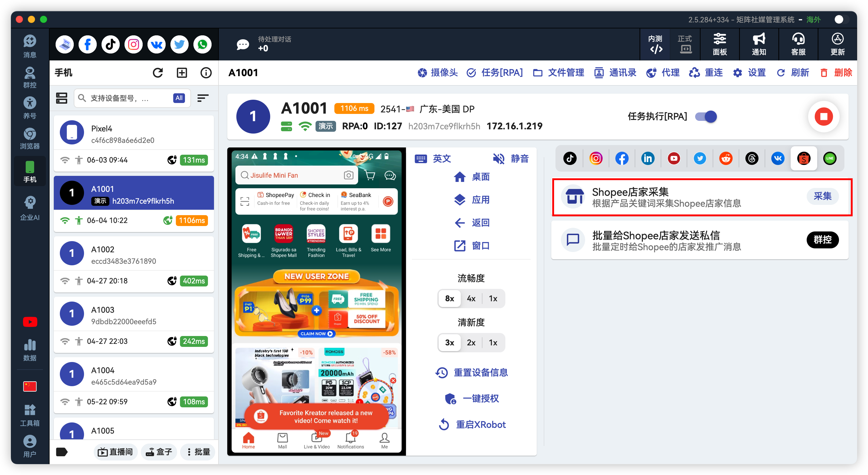This screenshot has height=475, width=868.
Task: Open the 数据 data sidebar icon
Action: [x=30, y=350]
